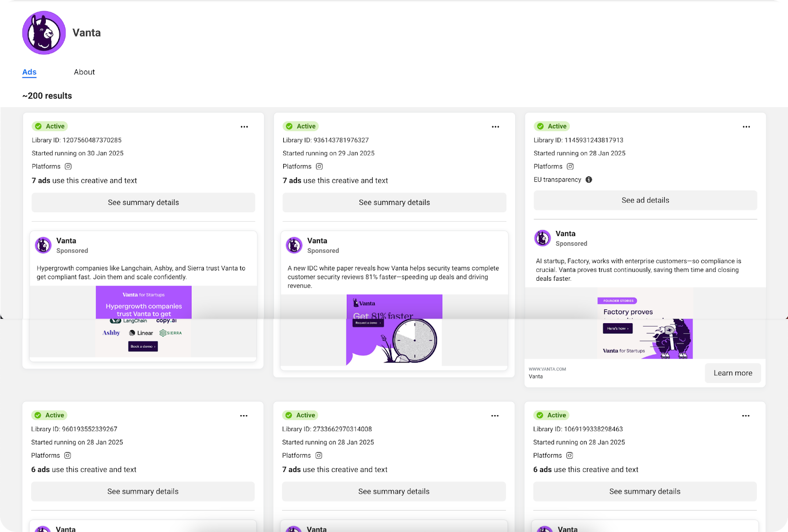This screenshot has height=532, width=788.
Task: Click Library ID: 960193552339267 text
Action: tap(74, 430)
